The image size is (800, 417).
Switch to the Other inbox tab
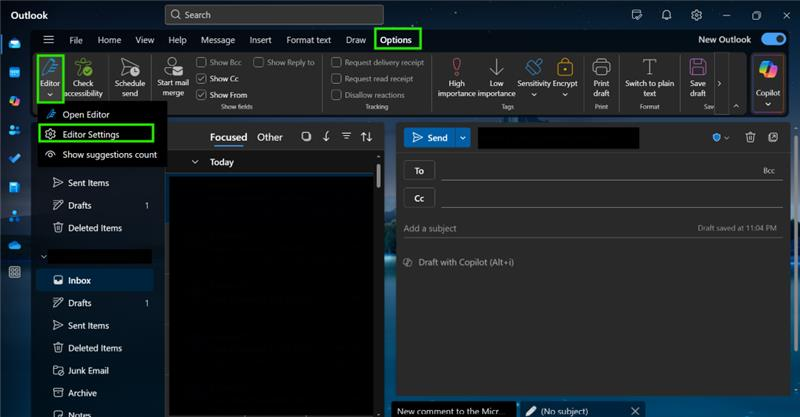(269, 137)
